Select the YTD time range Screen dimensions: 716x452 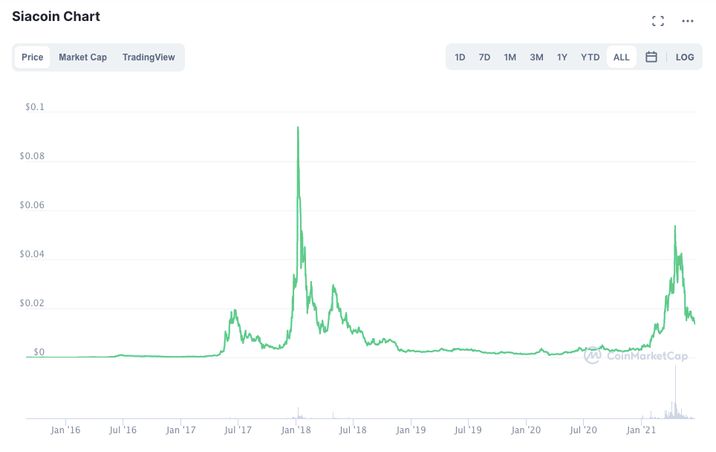pyautogui.click(x=590, y=57)
